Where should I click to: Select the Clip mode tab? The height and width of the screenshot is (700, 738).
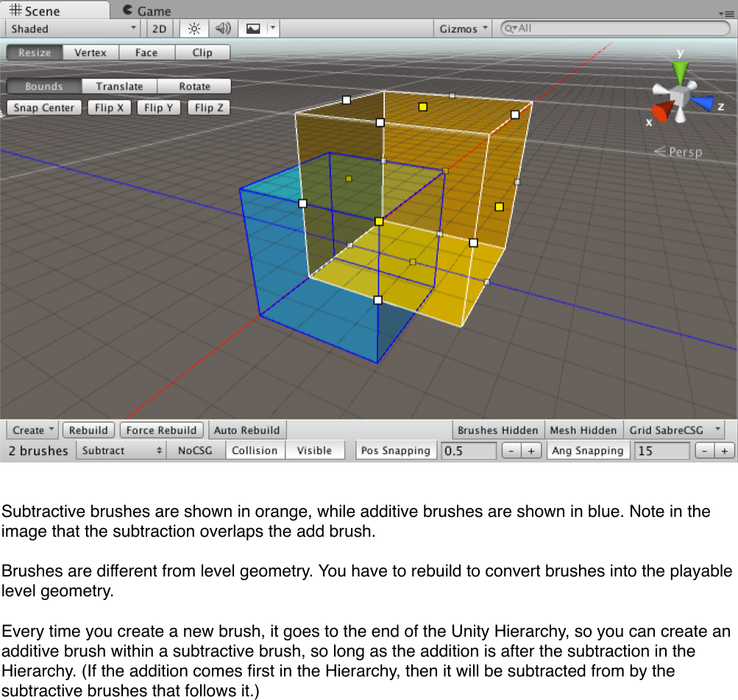202,53
